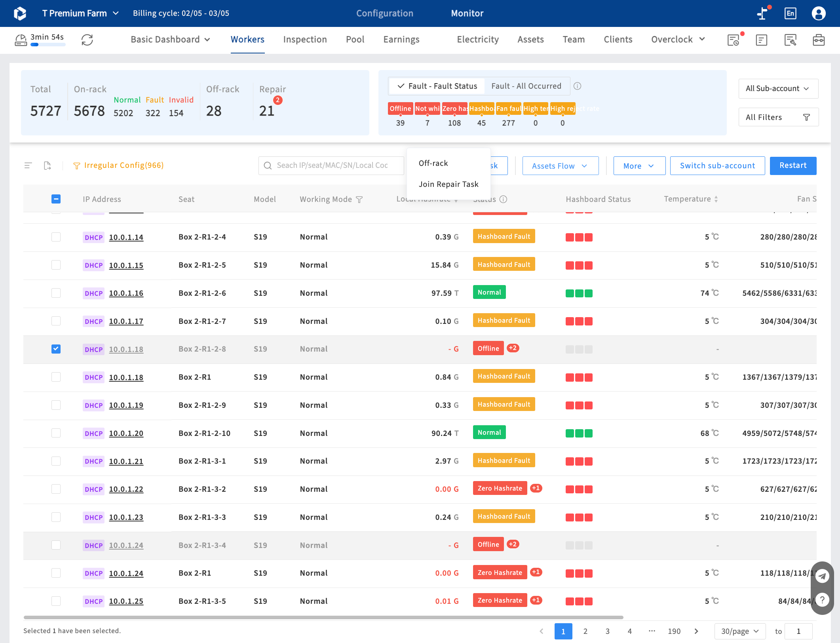Expand the Overclock menu
This screenshot has width=840, height=643.
pyautogui.click(x=678, y=40)
